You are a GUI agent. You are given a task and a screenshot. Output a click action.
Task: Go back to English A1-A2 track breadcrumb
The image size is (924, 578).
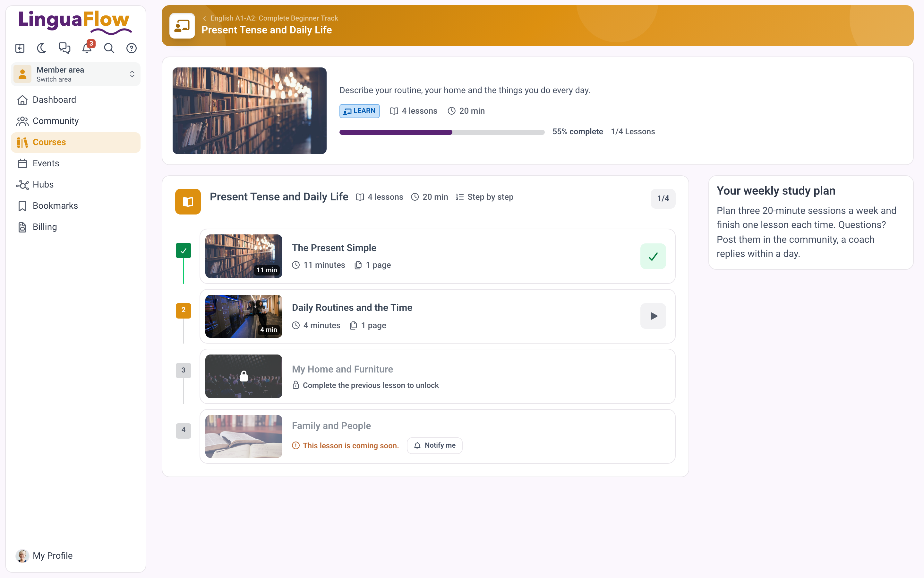270,18
